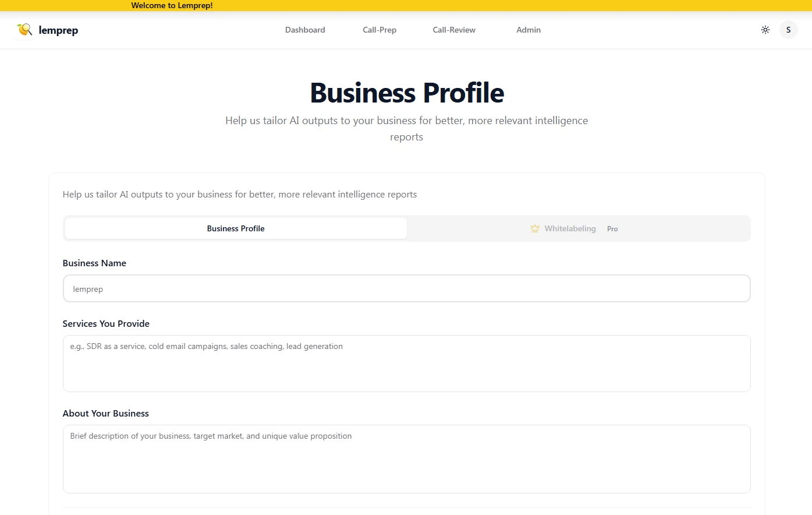Click the About Your Business label
This screenshot has height=515, width=812.
[106, 413]
